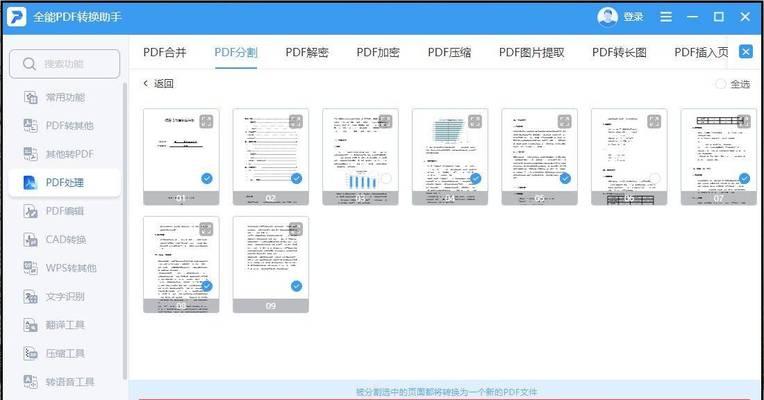Check page 06 selection circle
The width and height of the screenshot is (764, 400).
(655, 178)
